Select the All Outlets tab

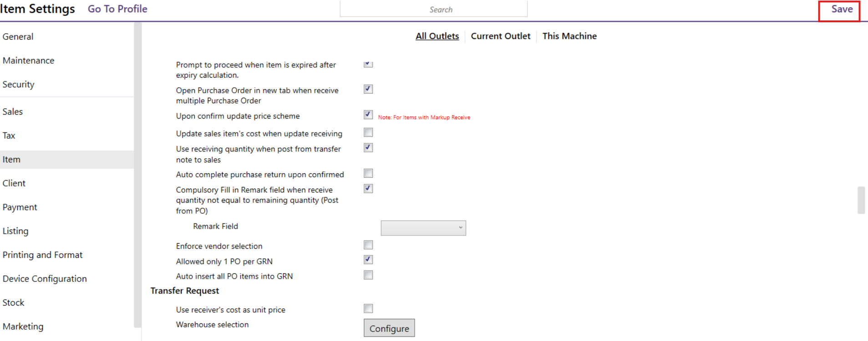pyautogui.click(x=437, y=36)
